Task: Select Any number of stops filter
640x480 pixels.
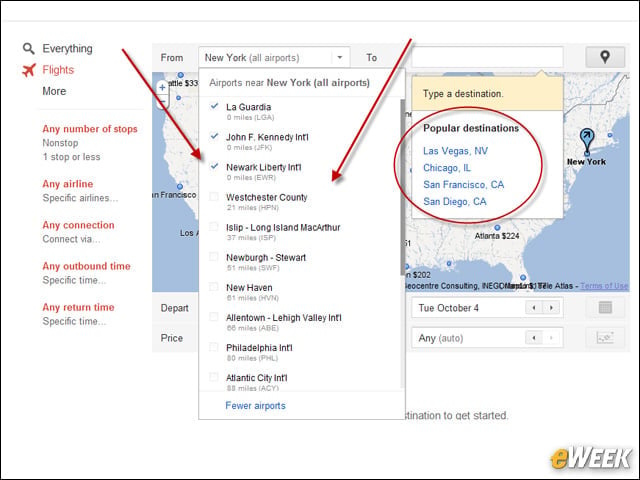Action: [90, 129]
